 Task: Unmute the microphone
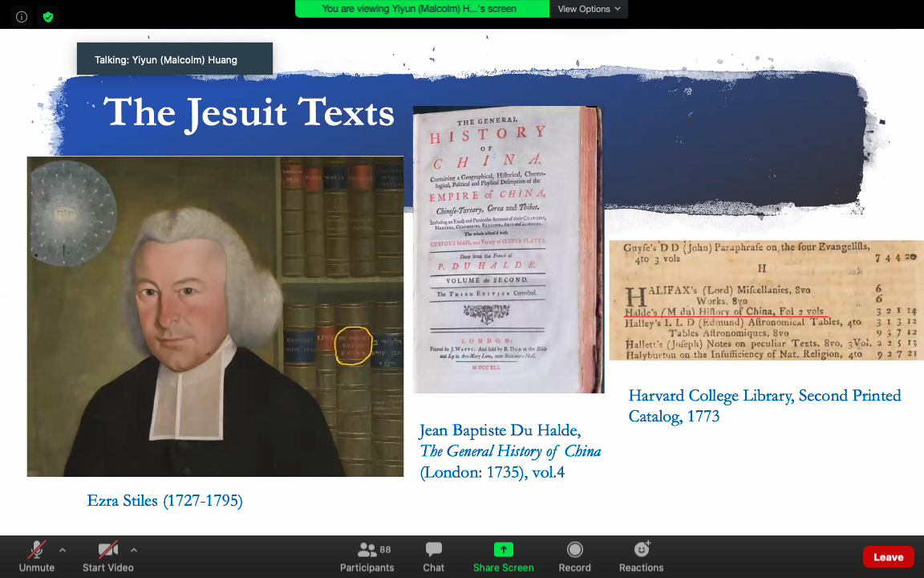point(37,556)
